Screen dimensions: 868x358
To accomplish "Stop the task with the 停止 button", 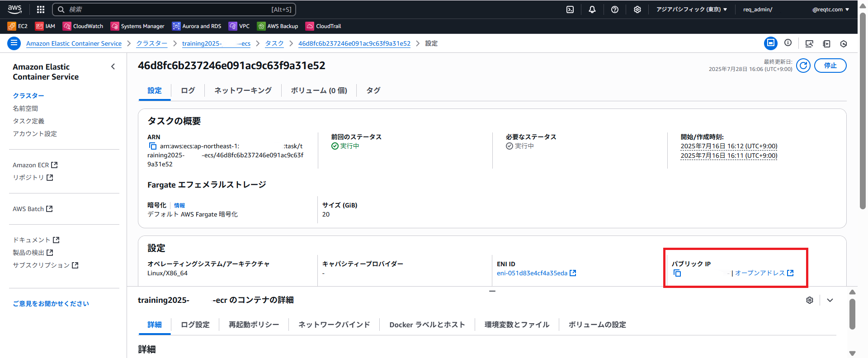I will (x=830, y=66).
